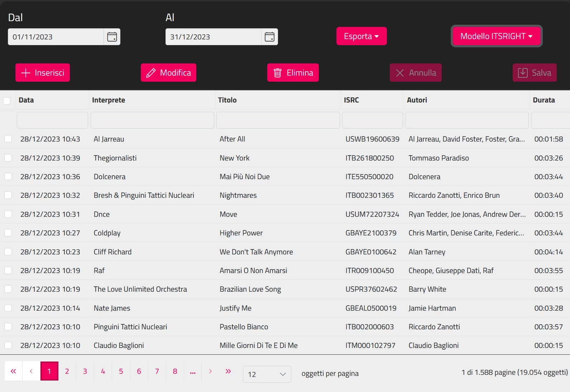
Task: Go to page 6
Action: tap(139, 371)
